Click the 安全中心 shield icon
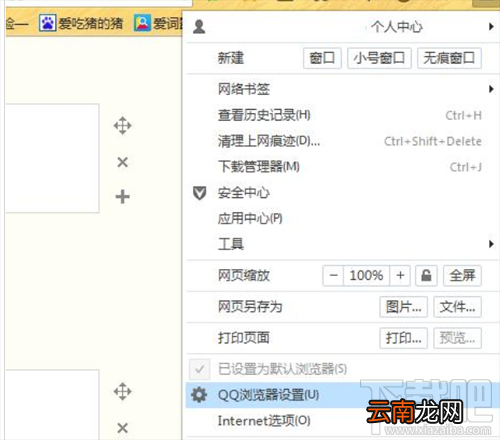 point(199,193)
